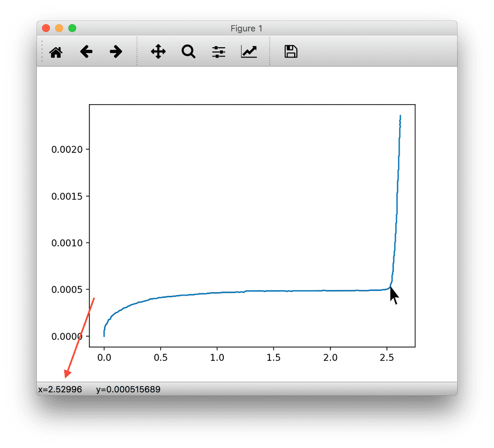
Task: Minimize the Figure 1 window
Action: [x=59, y=28]
